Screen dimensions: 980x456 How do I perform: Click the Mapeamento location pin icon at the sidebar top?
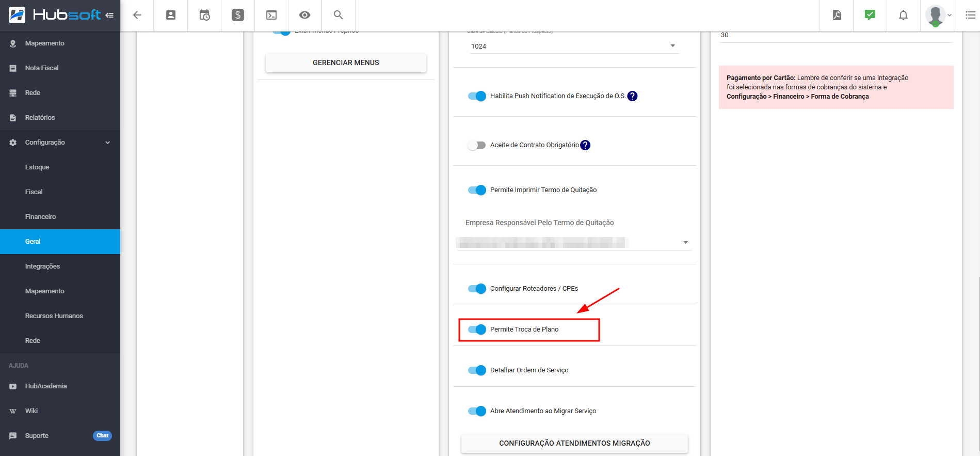13,43
